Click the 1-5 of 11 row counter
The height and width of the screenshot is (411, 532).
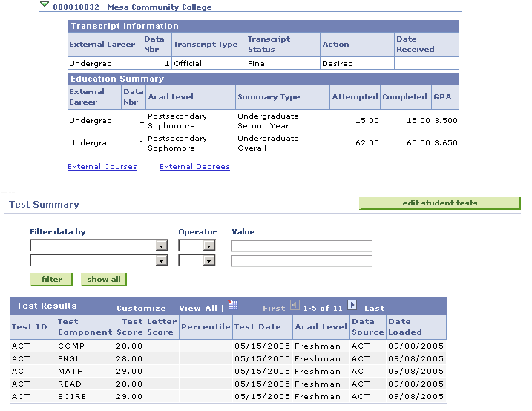323,309
